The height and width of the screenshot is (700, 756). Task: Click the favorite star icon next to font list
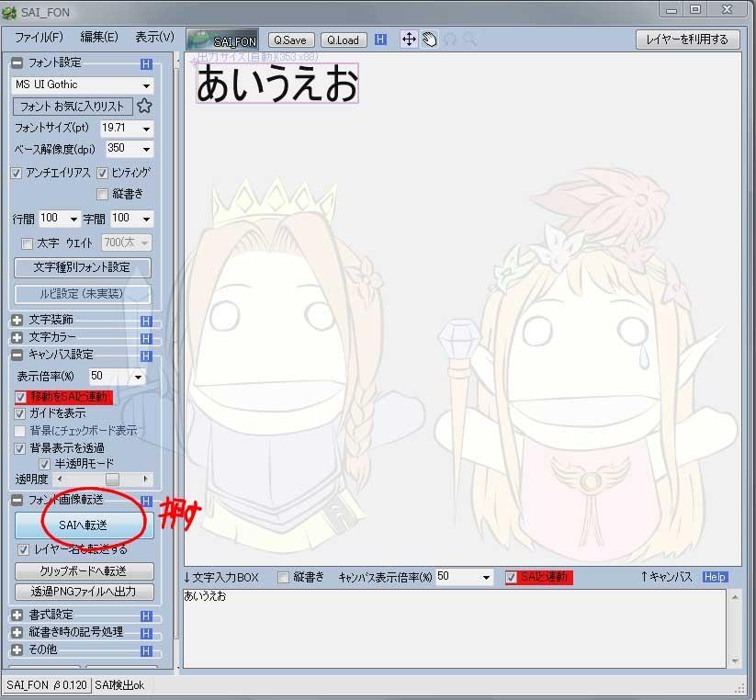[x=144, y=106]
